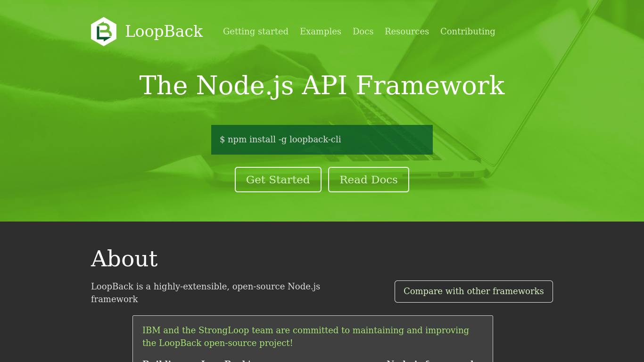Click The Node.js API Framework headline

pyautogui.click(x=322, y=86)
